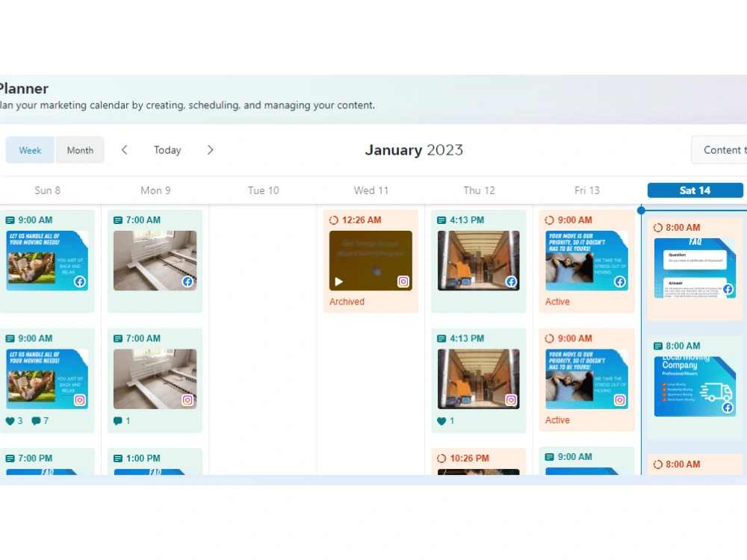Click Facebook icon on Sunday 9:00 AM post
Viewport: 747px width, 560px height.
click(x=80, y=282)
